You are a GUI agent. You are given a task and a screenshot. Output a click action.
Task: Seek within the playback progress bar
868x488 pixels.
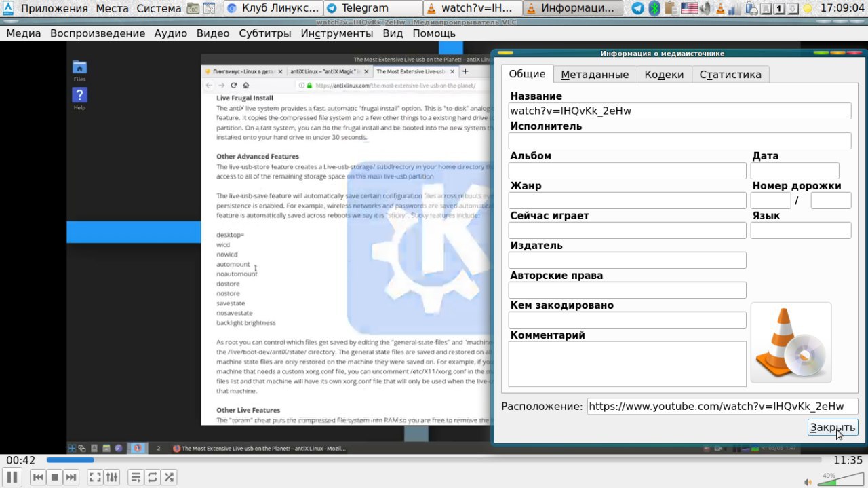coord(433,459)
